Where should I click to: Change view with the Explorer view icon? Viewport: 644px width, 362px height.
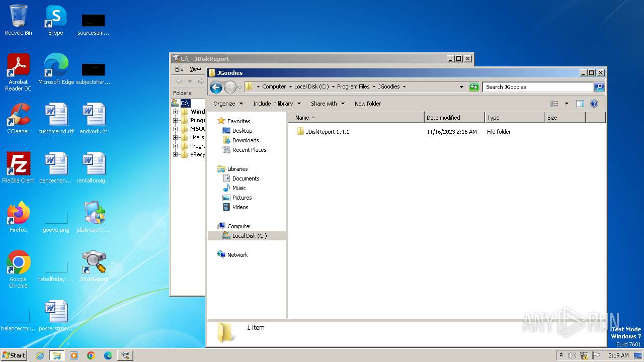tap(554, 104)
